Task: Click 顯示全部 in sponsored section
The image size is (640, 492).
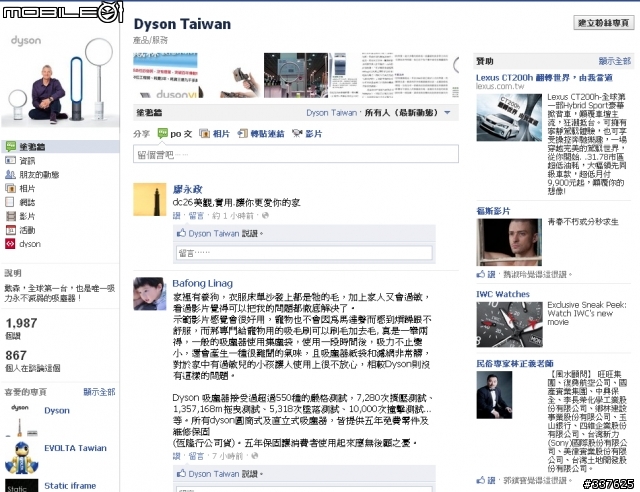Action: [x=615, y=61]
